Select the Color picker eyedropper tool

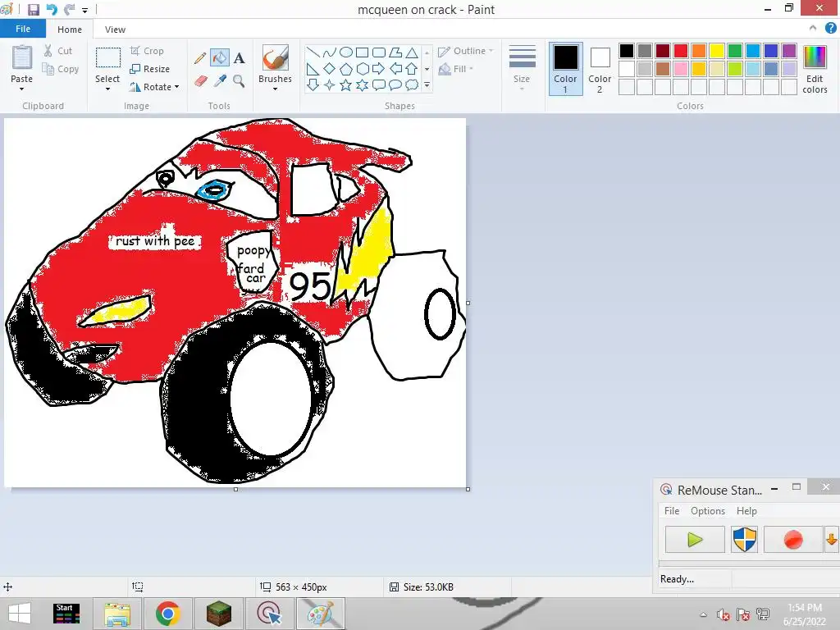[220, 81]
